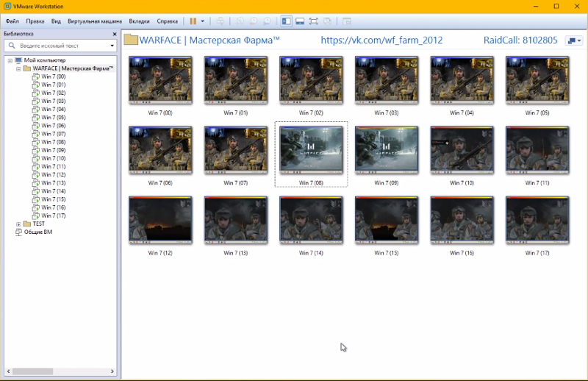
Task: Open the Win 7 (07) thumbnail
Action: [235, 150]
